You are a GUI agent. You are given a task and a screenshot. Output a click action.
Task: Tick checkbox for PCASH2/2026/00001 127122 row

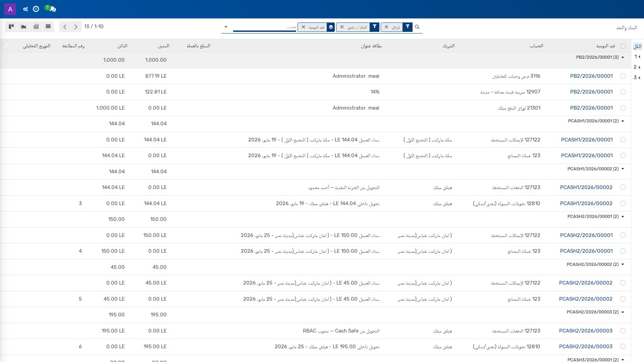click(x=623, y=235)
